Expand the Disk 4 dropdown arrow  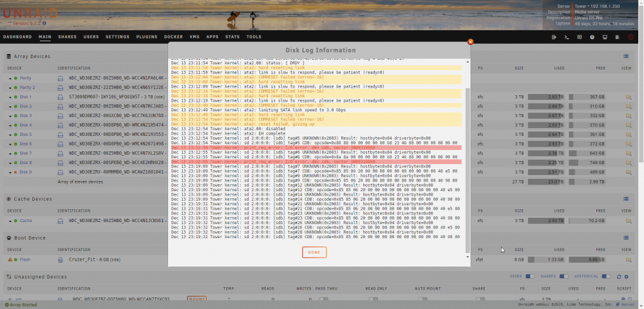pyautogui.click(x=10, y=126)
